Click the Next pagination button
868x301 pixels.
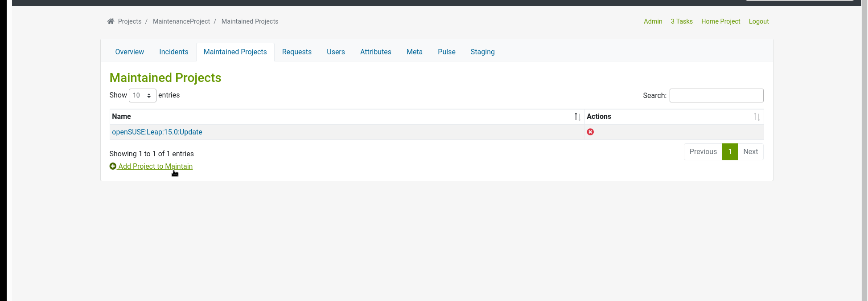[x=750, y=152]
